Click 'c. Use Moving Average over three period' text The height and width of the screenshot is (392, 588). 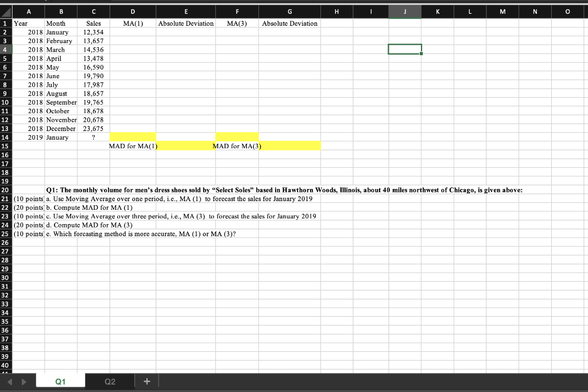181,216
